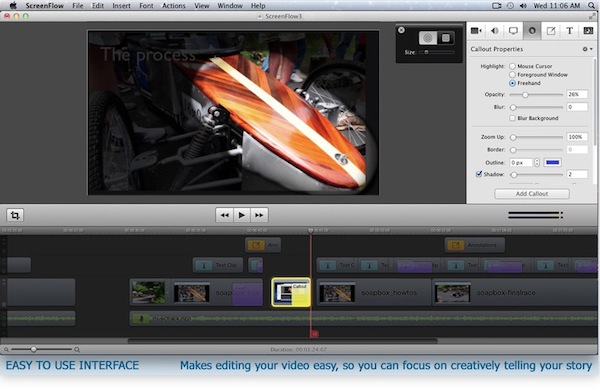Enter full screen with the window arrows icon
The image size is (600, 390).
coord(592,16)
